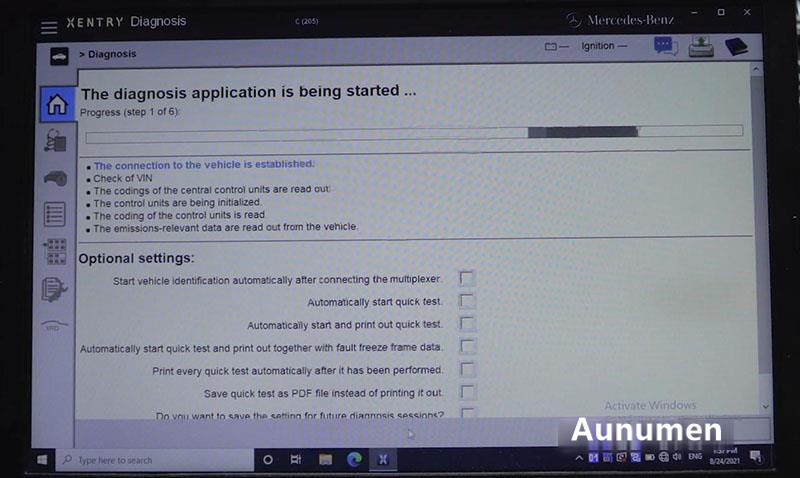Click the ENG language indicator
The height and width of the screenshot is (478, 800).
(x=695, y=457)
